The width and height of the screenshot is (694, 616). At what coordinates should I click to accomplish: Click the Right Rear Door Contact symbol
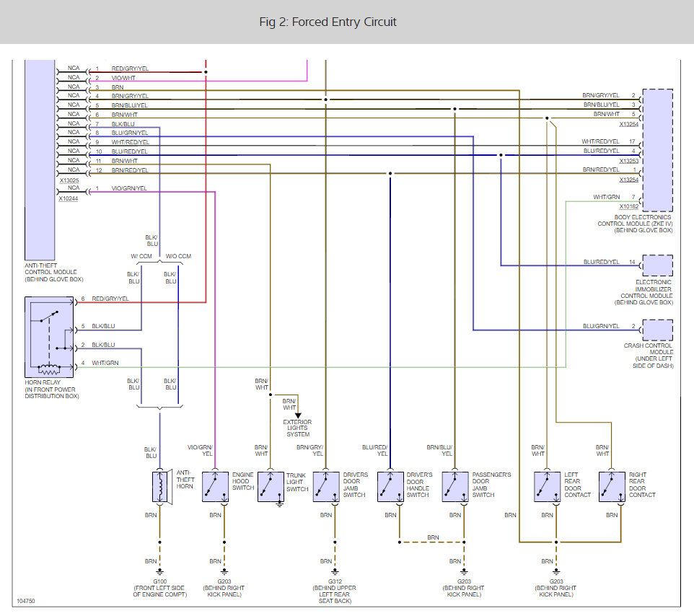[x=612, y=487]
